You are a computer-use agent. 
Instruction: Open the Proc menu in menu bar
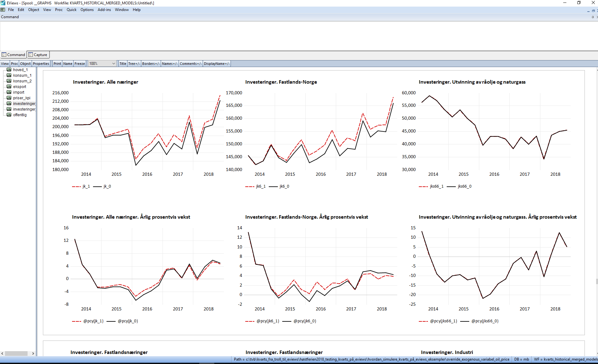[59, 10]
